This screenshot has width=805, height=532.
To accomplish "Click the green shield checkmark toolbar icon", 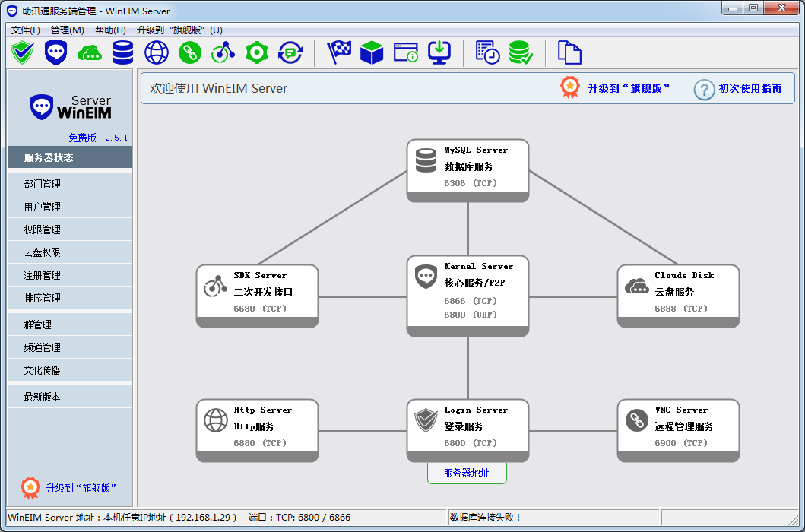I will [x=23, y=52].
